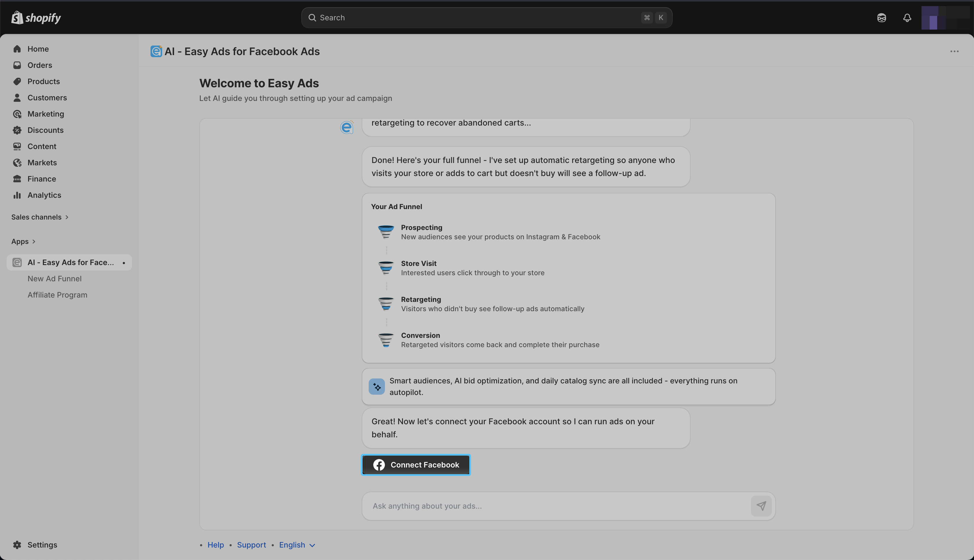Click the Retargeting funnel icon
This screenshot has width=974, height=560.
pos(386,304)
